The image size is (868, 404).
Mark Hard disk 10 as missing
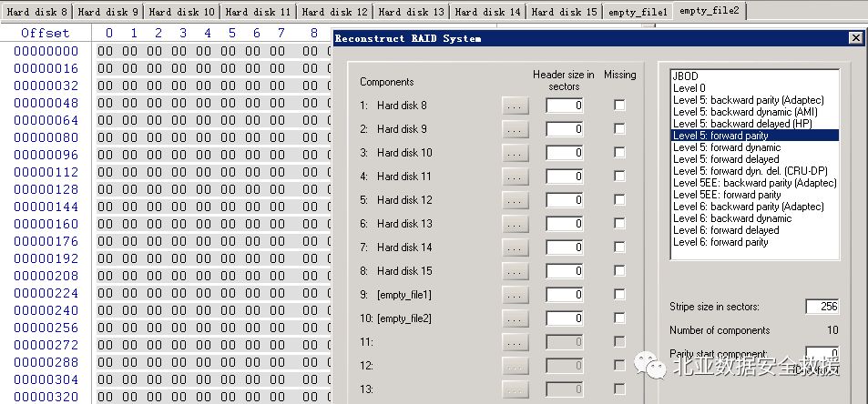(619, 153)
